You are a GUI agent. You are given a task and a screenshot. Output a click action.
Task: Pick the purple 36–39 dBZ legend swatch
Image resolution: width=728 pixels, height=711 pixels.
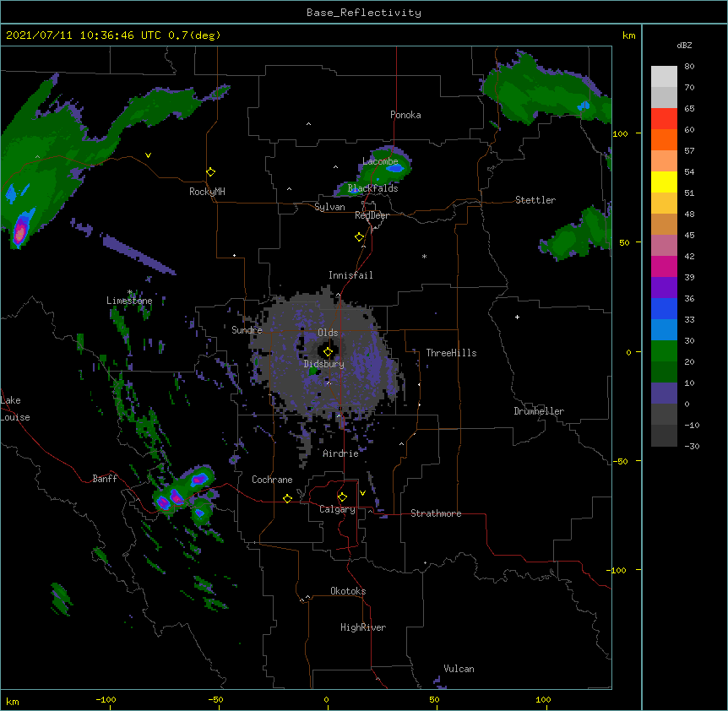point(664,288)
